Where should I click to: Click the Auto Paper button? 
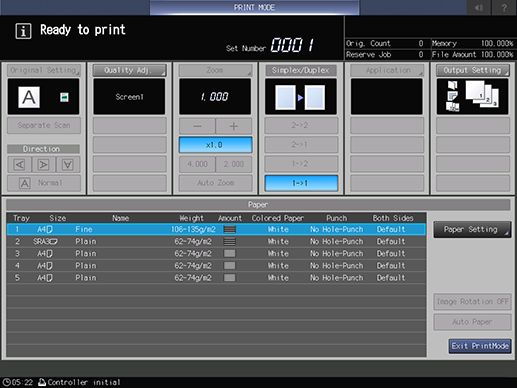pos(472,322)
